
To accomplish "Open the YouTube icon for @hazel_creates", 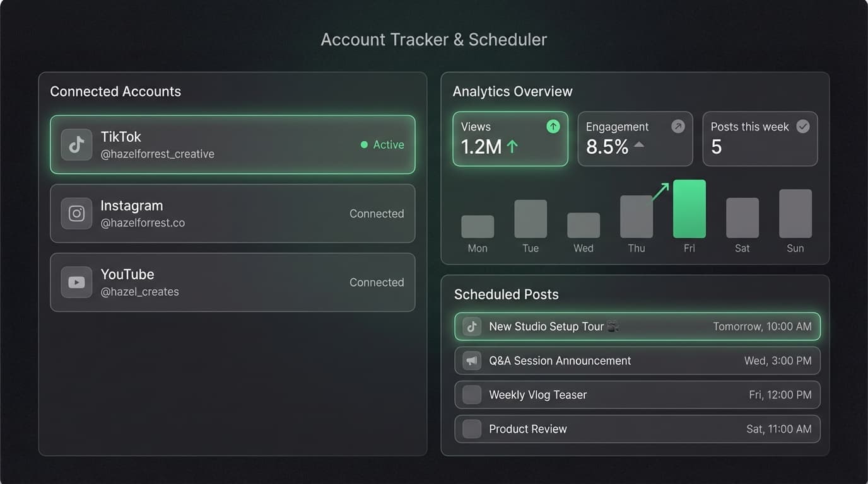I will [76, 282].
